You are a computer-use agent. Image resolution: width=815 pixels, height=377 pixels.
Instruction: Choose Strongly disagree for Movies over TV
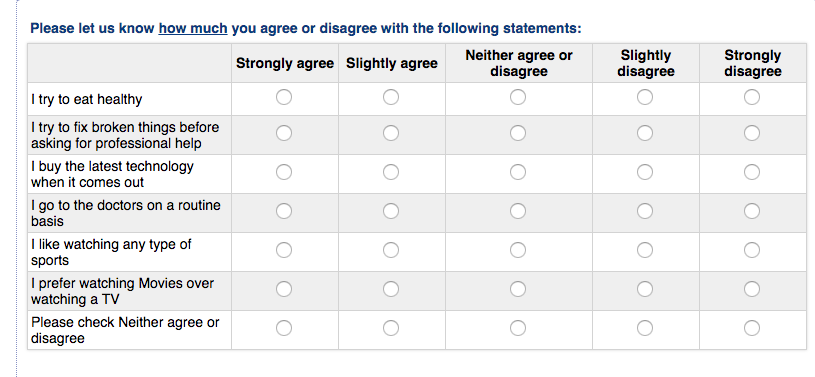tap(752, 289)
